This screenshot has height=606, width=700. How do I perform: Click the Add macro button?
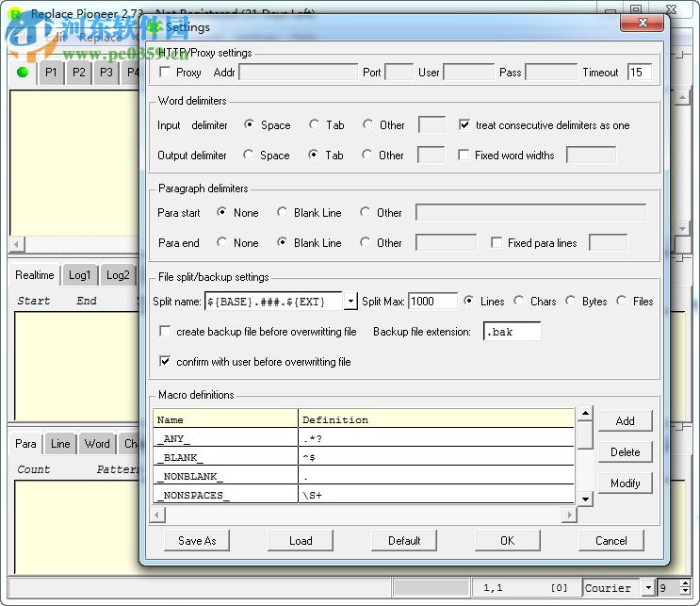tap(625, 421)
